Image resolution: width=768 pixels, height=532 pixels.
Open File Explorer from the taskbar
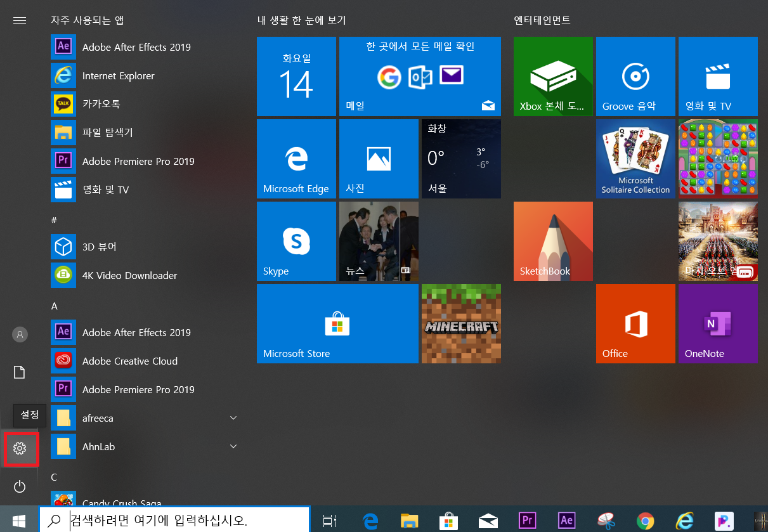point(410,521)
